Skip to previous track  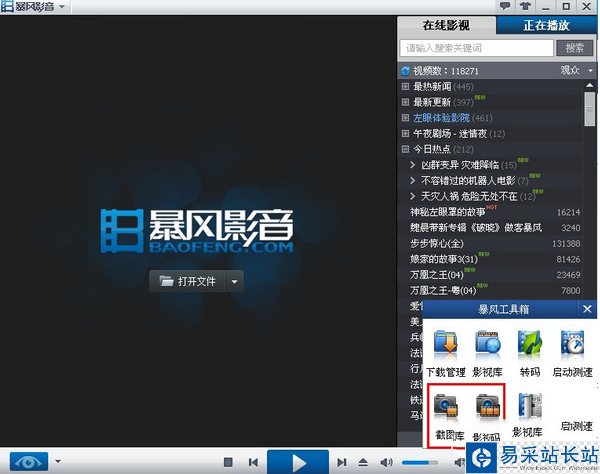[253, 462]
